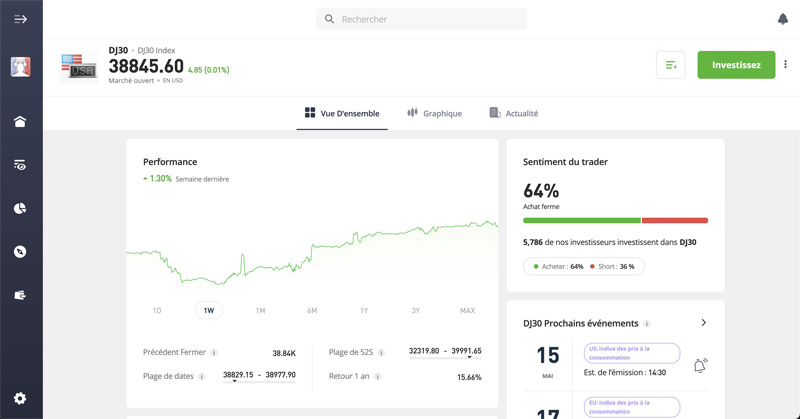Select the Vue D'ensemble tab
Screen dimensions: 800x419
pyautogui.click(x=342, y=113)
